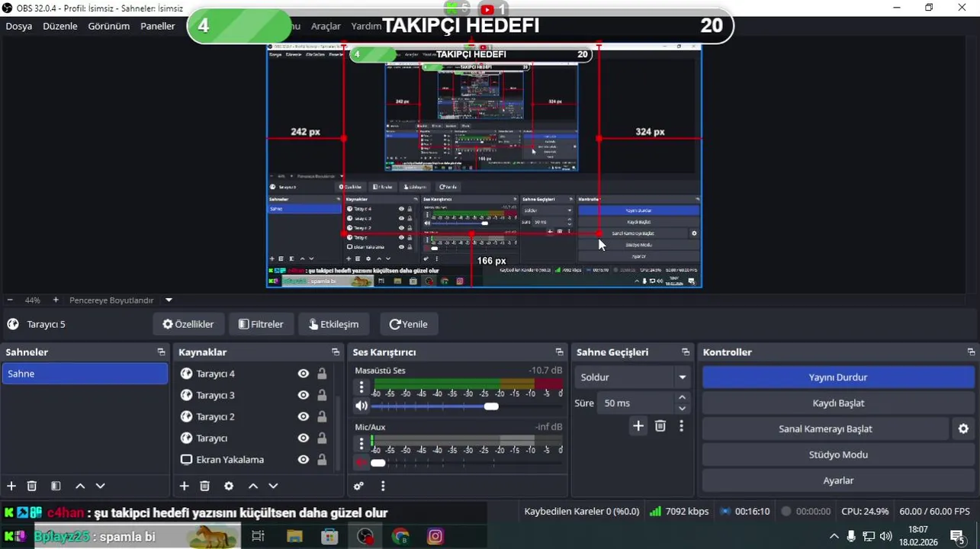Image resolution: width=980 pixels, height=549 pixels.
Task: Open Filtreler for the selected source
Action: (x=262, y=324)
